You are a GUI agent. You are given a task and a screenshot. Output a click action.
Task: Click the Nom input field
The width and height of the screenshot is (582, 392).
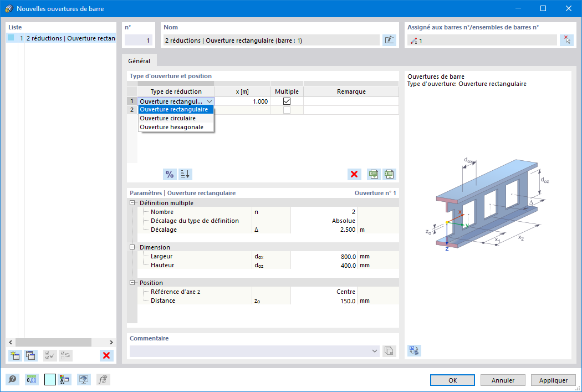272,40
